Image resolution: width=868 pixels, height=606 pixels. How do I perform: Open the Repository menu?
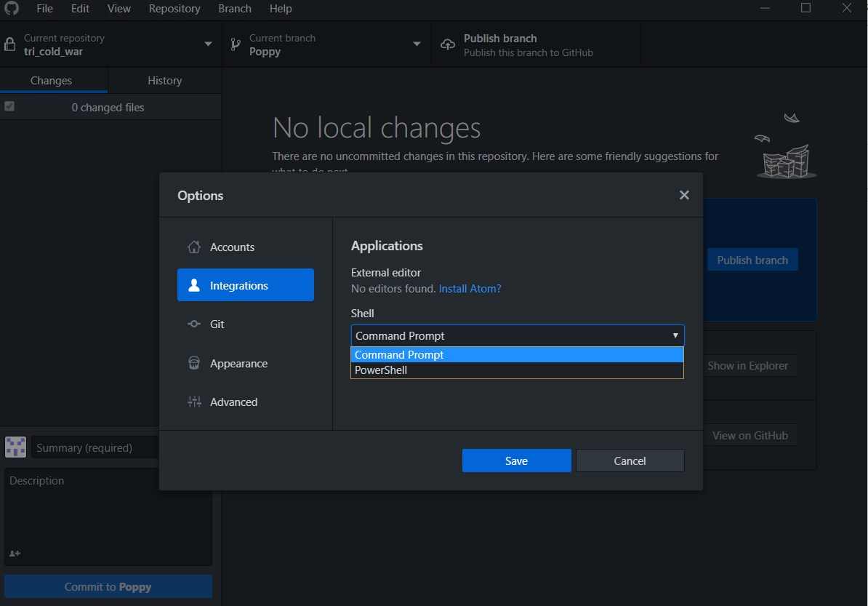[174, 8]
